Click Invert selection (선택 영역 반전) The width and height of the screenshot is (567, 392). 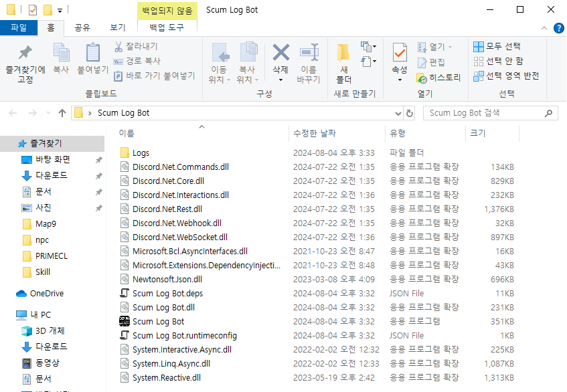coord(506,76)
